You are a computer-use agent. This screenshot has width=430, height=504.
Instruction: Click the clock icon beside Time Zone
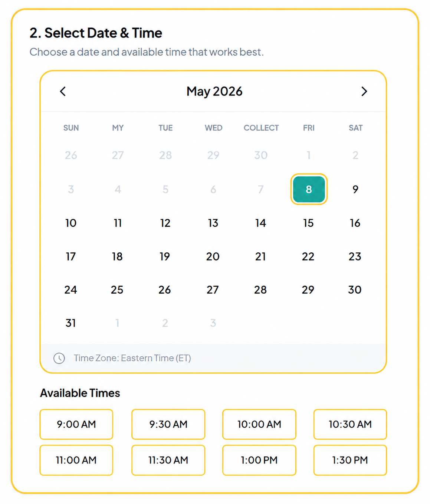coord(59,358)
